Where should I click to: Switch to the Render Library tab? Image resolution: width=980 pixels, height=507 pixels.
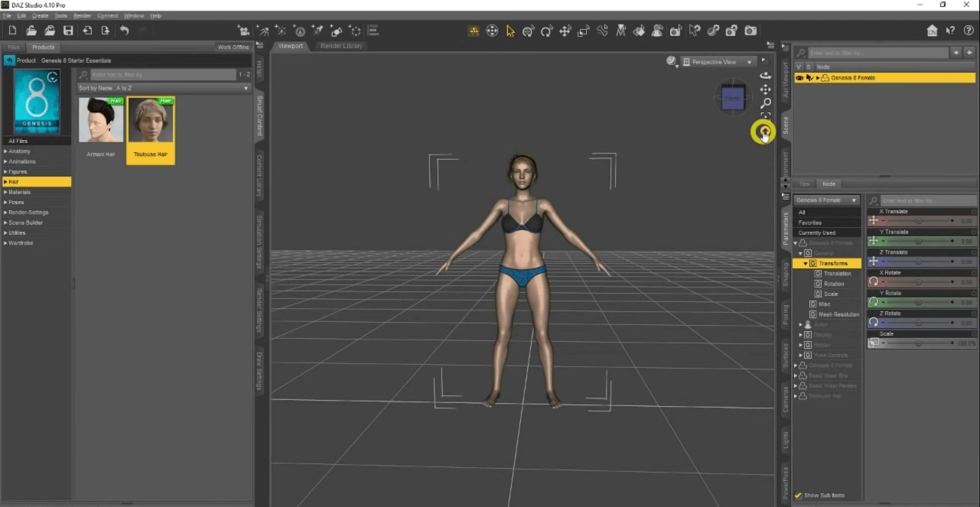pos(341,46)
